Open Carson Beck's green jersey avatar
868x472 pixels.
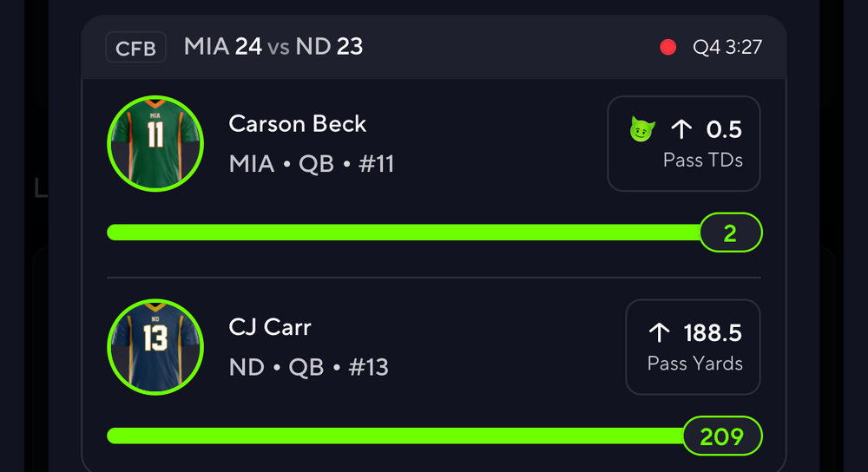point(155,143)
